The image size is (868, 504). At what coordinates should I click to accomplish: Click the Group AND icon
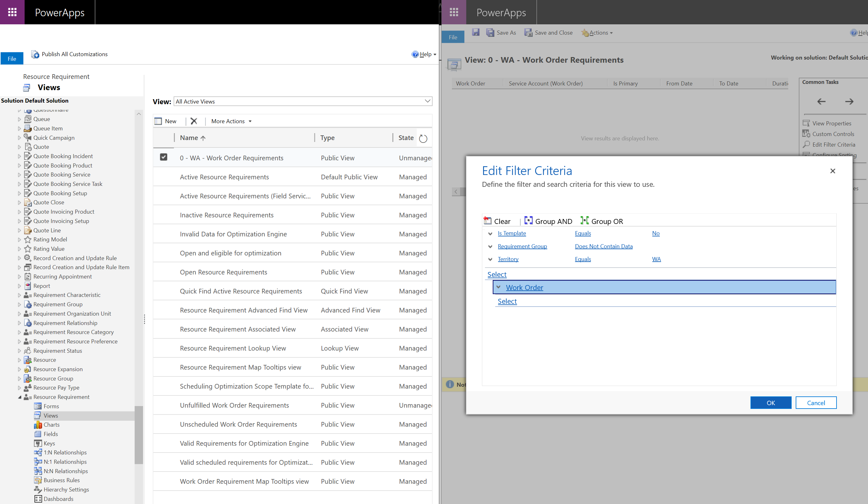(528, 220)
